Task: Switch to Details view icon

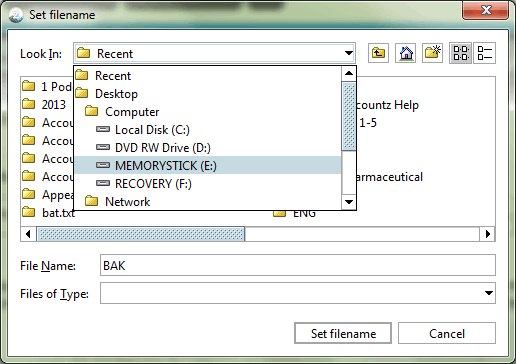Action: 485,53
